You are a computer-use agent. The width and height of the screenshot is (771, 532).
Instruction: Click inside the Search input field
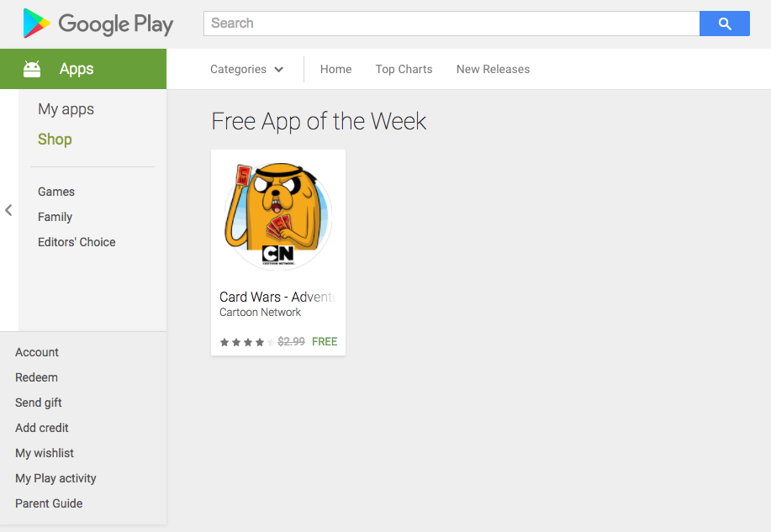450,23
